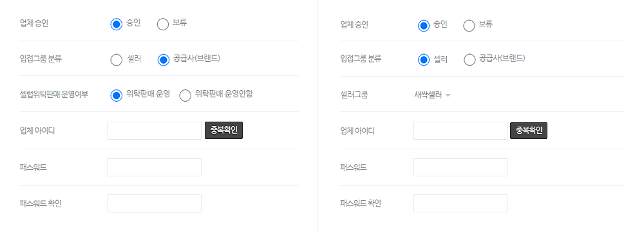644x233 pixels.
Task: Select the 위탁판매 운영 radio option
Action: click(117, 95)
